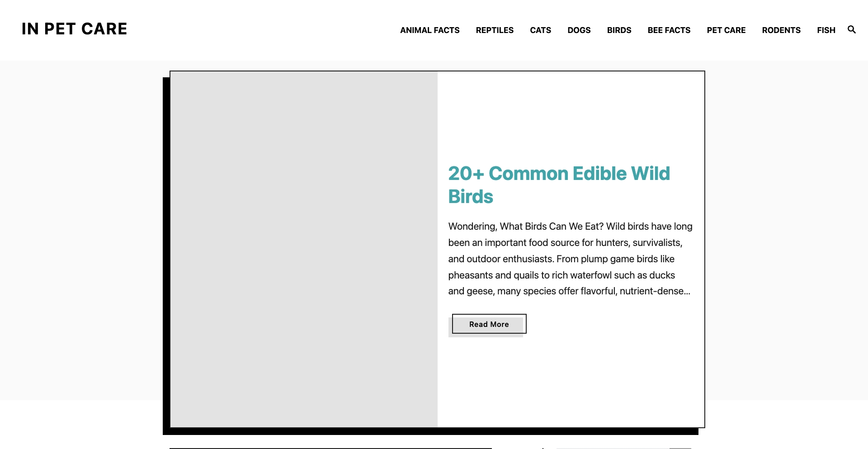Open the header search magnifier icon
Image resolution: width=868 pixels, height=449 pixels.
pyautogui.click(x=851, y=29)
